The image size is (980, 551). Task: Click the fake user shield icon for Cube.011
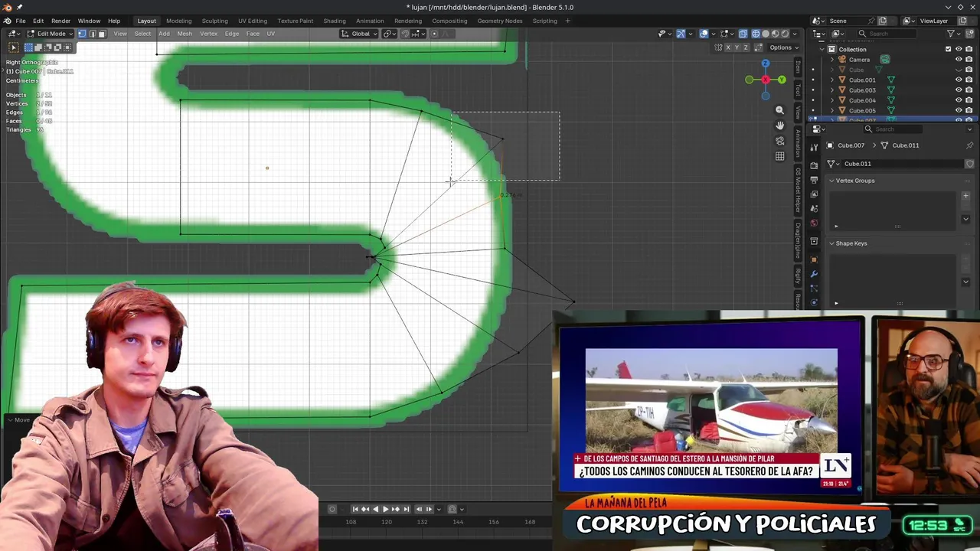click(x=969, y=164)
